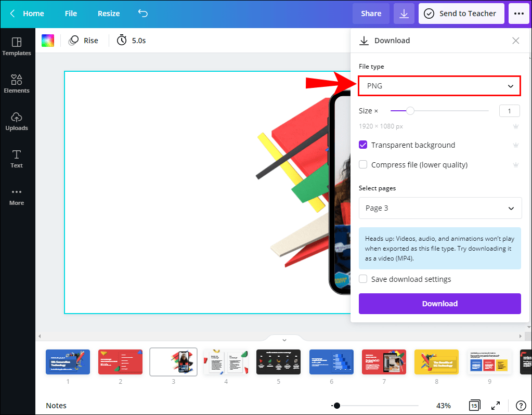Open the help menu
The height and width of the screenshot is (415, 532).
521,405
